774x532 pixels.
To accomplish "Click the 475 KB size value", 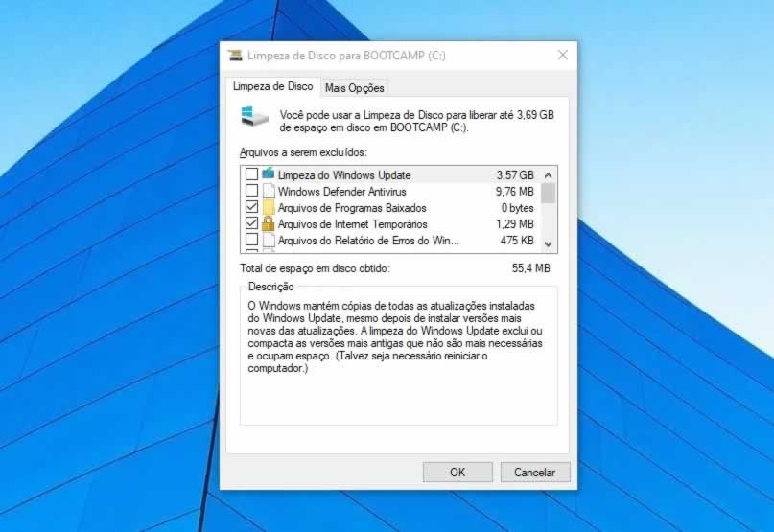I will tap(517, 241).
